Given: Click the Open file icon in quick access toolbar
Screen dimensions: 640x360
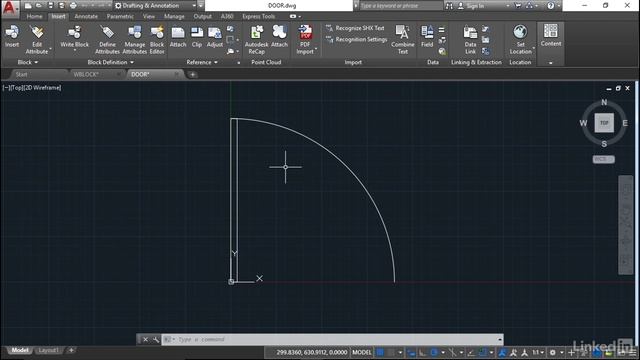Looking at the screenshot, I should click(39, 6).
